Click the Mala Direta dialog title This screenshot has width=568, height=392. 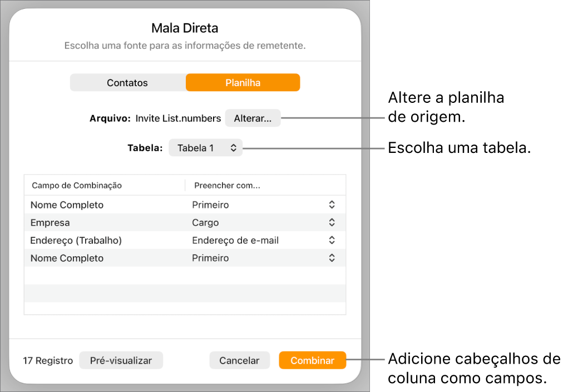tap(185, 28)
